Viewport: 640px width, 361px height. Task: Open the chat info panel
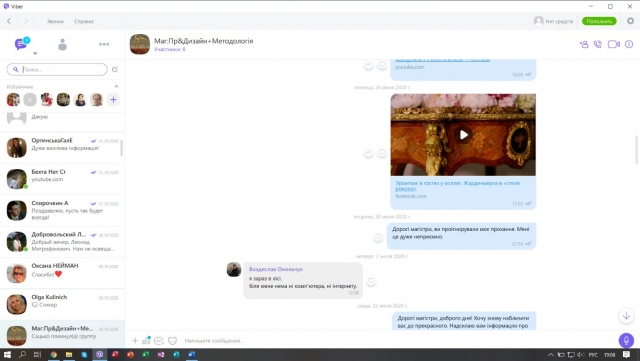629,44
